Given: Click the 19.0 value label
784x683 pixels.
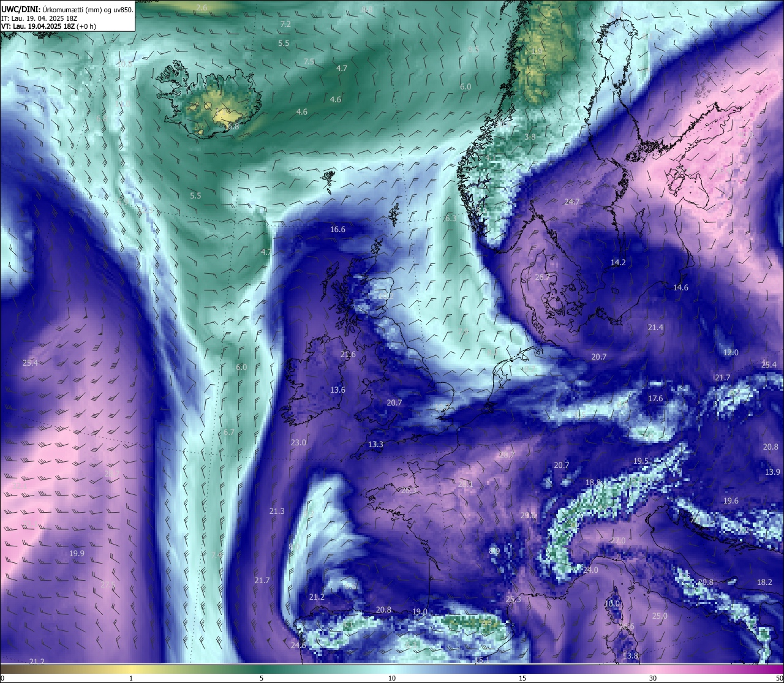Looking at the screenshot, I should click(420, 611).
